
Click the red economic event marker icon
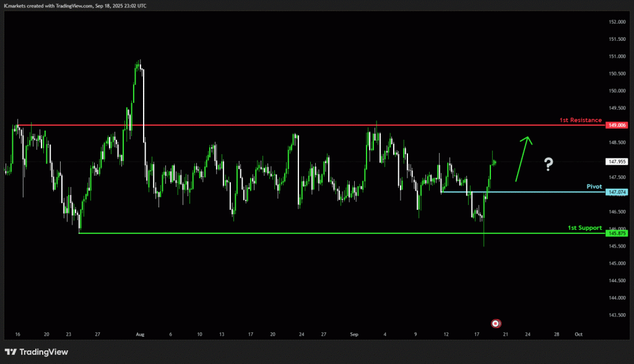[x=496, y=323]
